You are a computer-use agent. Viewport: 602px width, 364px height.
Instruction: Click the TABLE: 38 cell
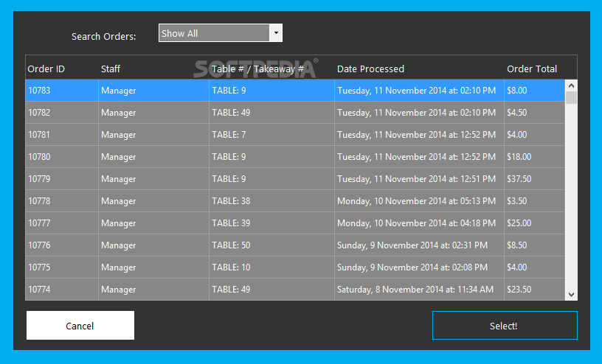coord(271,201)
